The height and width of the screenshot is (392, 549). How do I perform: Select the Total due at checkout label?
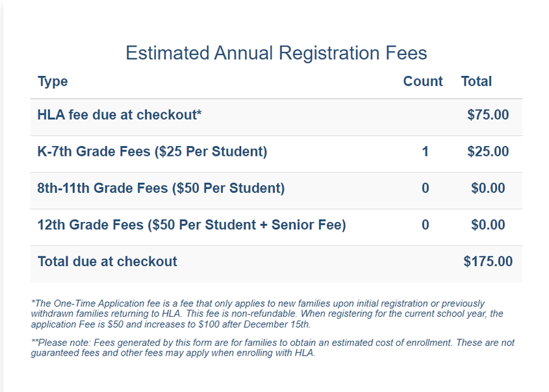107,262
